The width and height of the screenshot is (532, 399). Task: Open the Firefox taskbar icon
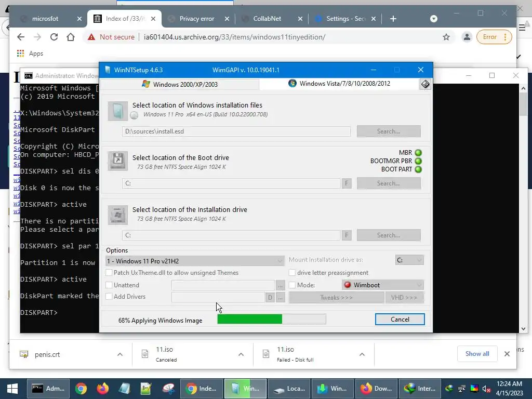[103, 389]
